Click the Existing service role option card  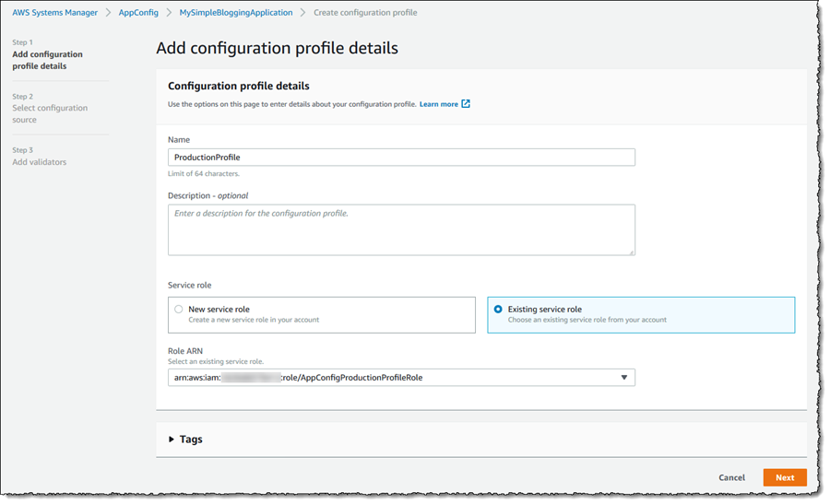click(640, 314)
